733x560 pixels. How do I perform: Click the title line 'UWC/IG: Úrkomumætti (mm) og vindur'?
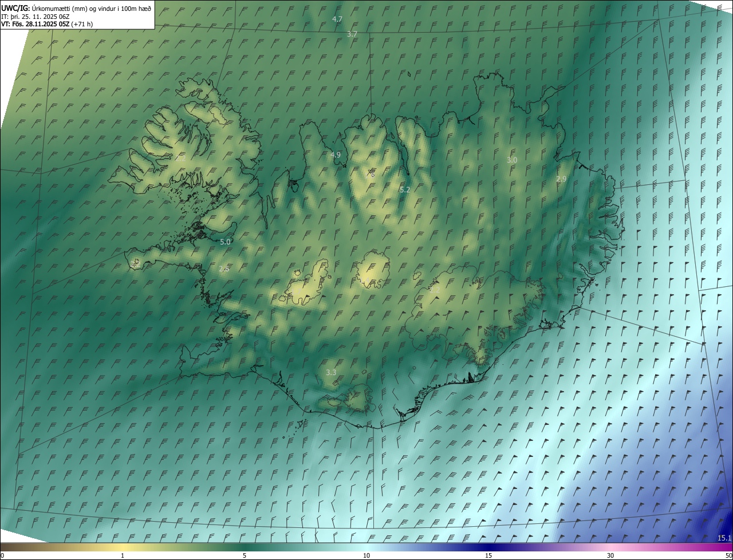pyautogui.click(x=76, y=8)
